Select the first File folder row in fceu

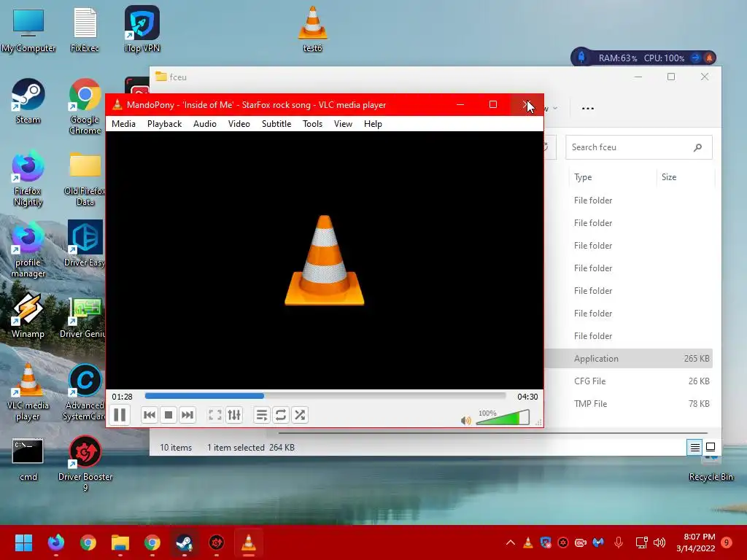pyautogui.click(x=628, y=201)
